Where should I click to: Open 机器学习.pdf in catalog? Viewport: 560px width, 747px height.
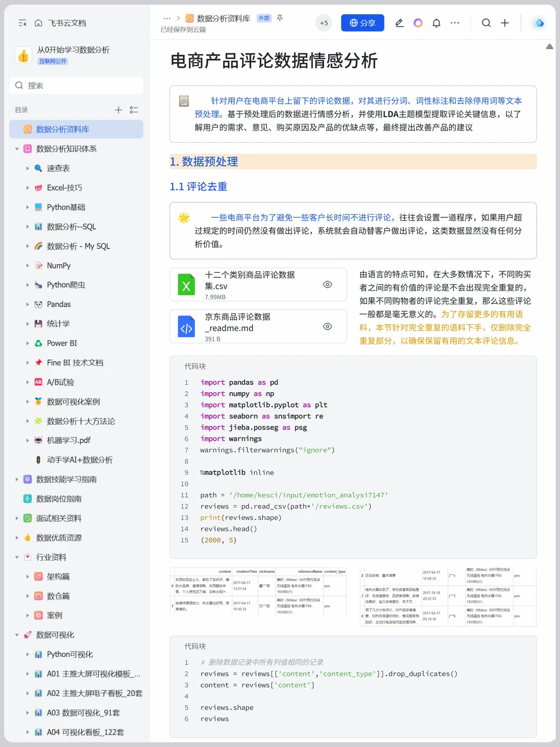click(68, 440)
